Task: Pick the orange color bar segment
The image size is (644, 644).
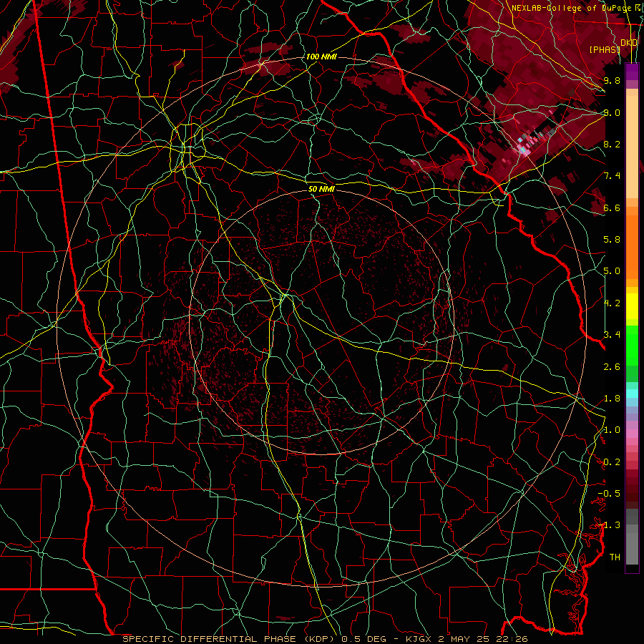Action: [x=632, y=247]
